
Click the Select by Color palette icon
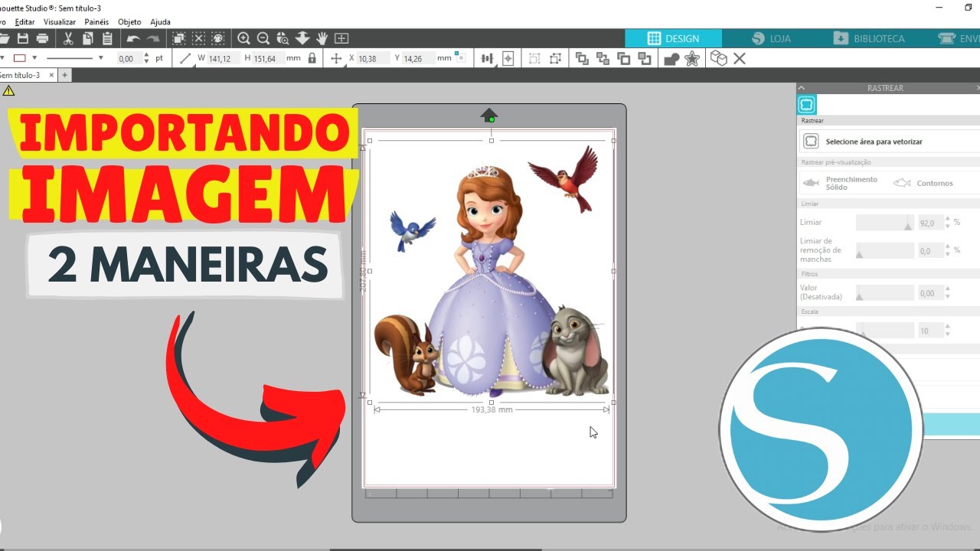218,38
